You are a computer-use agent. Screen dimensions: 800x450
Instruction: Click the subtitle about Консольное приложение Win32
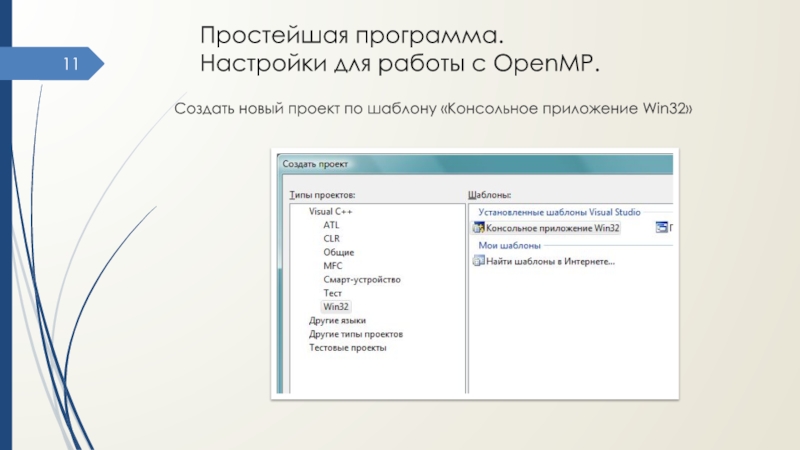coord(433,109)
